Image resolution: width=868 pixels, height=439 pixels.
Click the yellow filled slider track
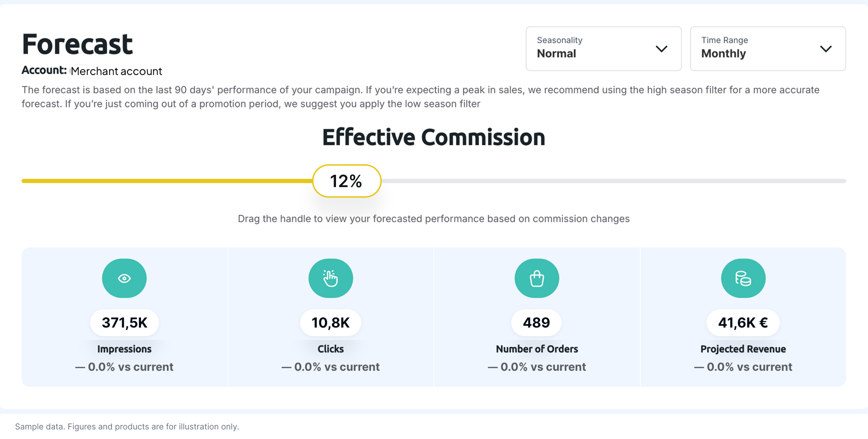tap(167, 181)
